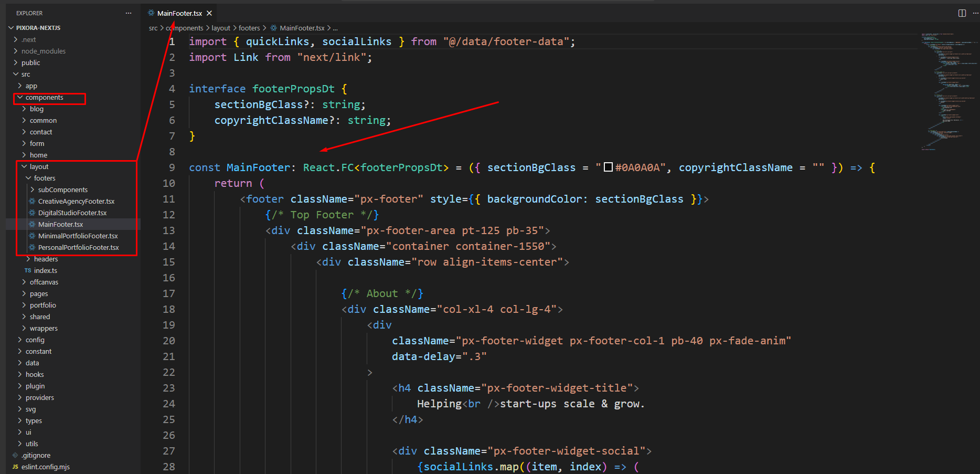Expand the ui folder
Screen dimensions: 980x474
20,433
